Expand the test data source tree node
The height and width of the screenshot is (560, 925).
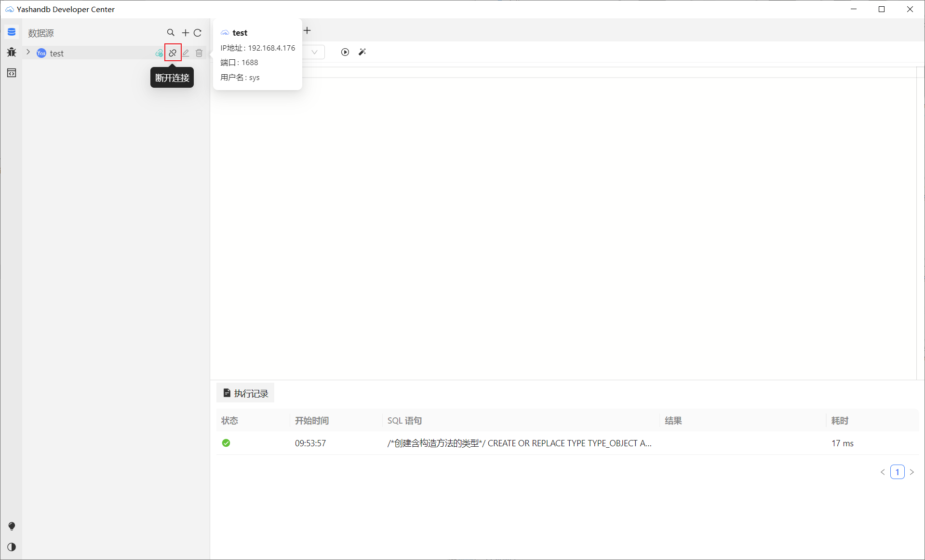click(x=28, y=53)
